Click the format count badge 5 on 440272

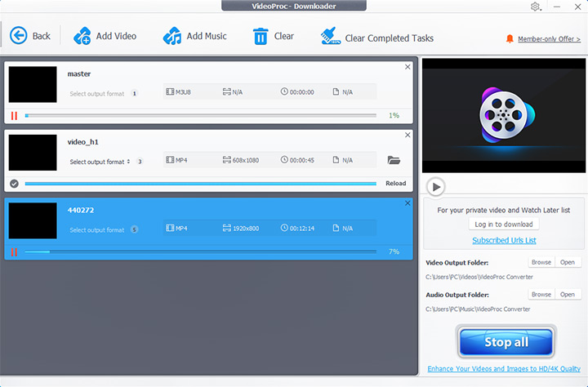coord(134,229)
